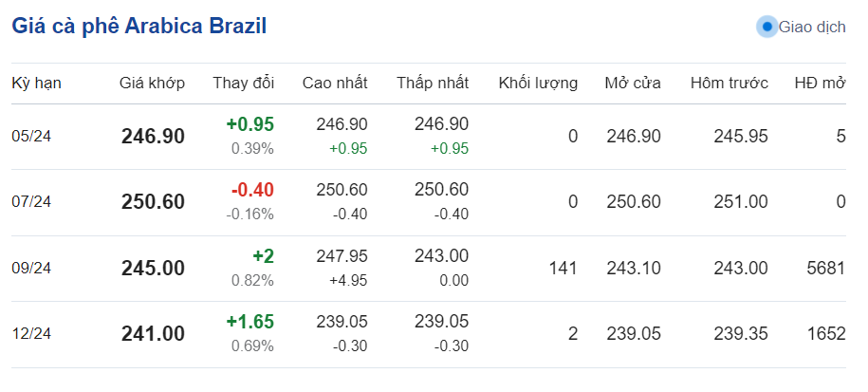
Task: Select the 07/24 contract row
Action: (x=31, y=202)
